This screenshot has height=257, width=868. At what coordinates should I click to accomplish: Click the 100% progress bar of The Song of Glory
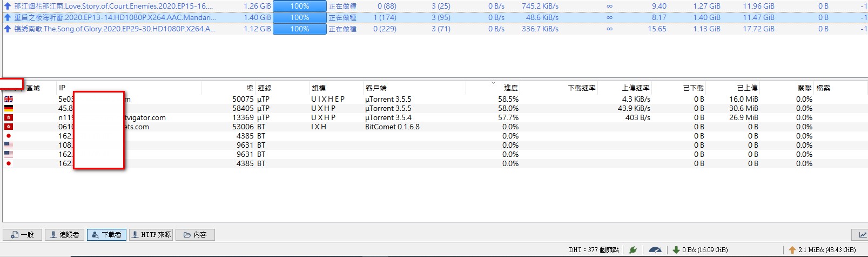299,29
